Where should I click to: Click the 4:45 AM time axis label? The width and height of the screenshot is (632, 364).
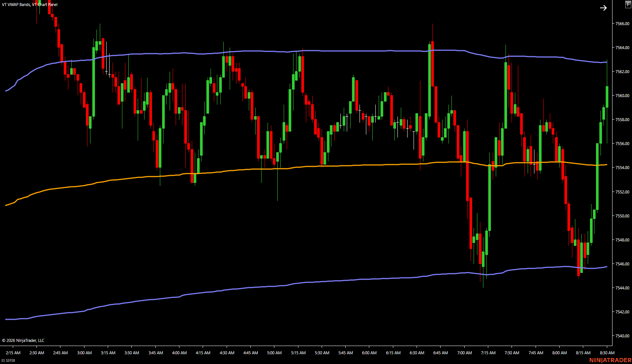click(x=251, y=353)
